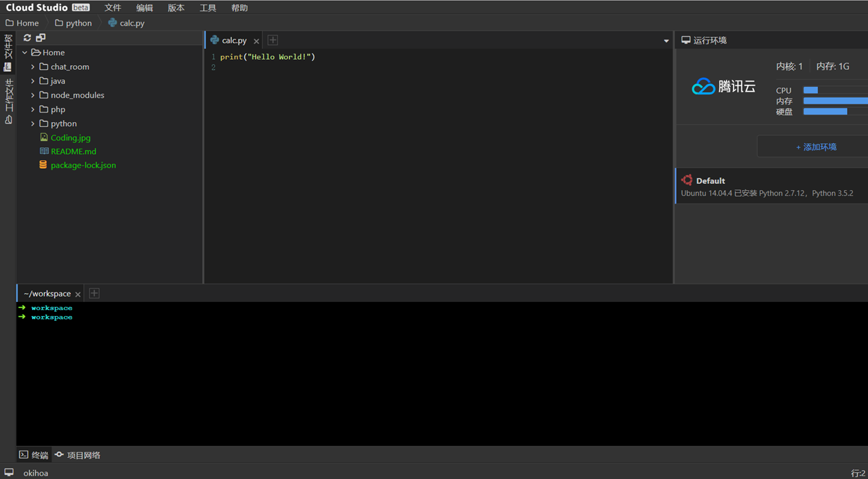Open the 文件 menu

[x=113, y=7]
